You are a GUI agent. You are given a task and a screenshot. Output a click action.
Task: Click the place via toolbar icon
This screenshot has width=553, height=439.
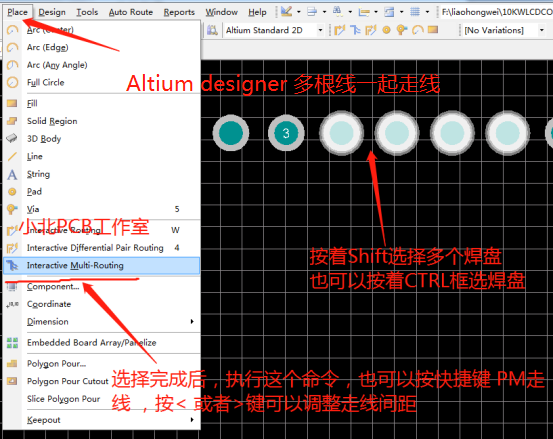pos(402,30)
